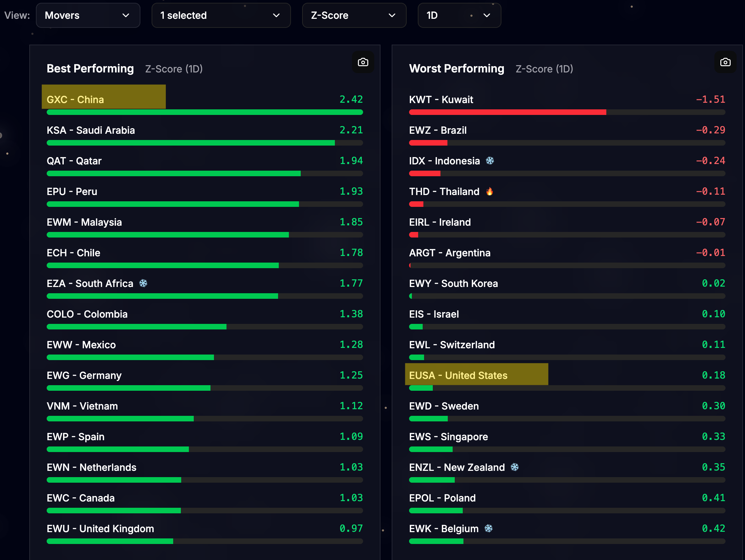Click snowflake icon beside Belgium

(489, 528)
